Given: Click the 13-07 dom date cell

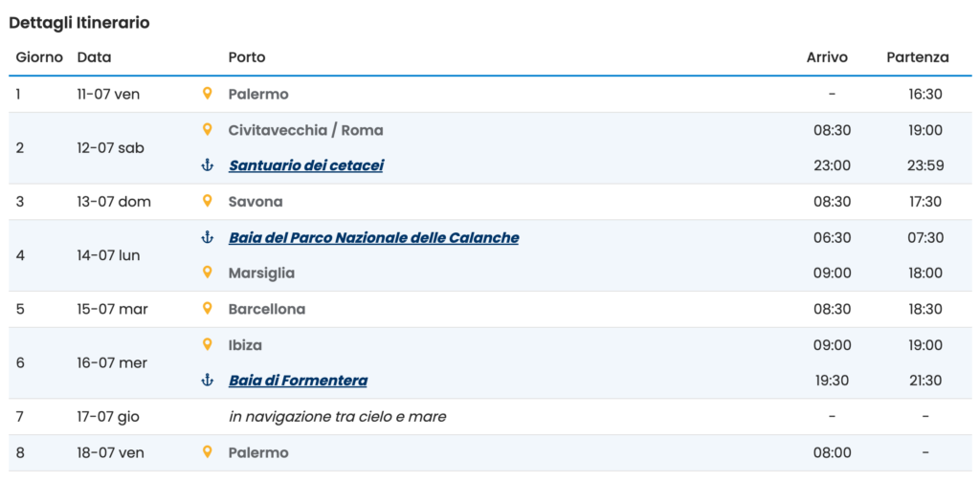Looking at the screenshot, I should 114,202.
